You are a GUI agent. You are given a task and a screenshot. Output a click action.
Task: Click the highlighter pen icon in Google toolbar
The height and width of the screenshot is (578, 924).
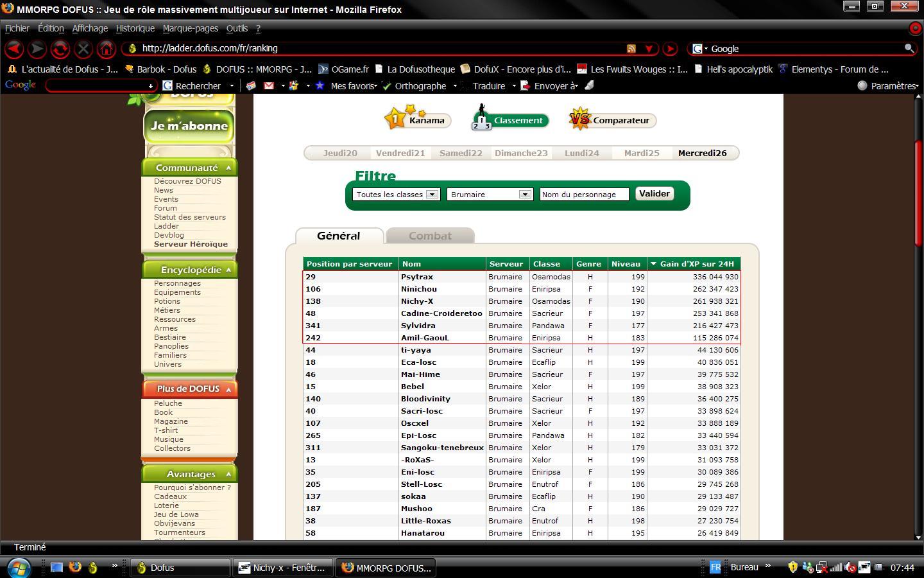[x=589, y=85]
